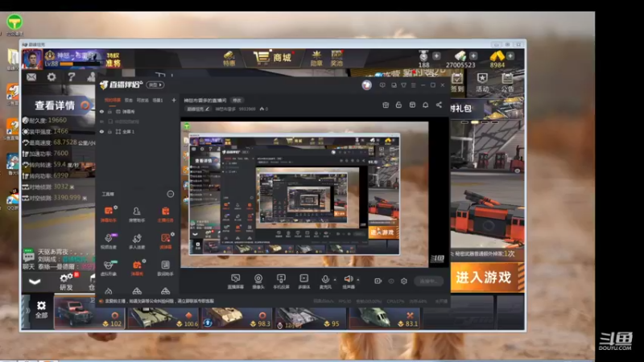Add a camera source

click(x=258, y=281)
